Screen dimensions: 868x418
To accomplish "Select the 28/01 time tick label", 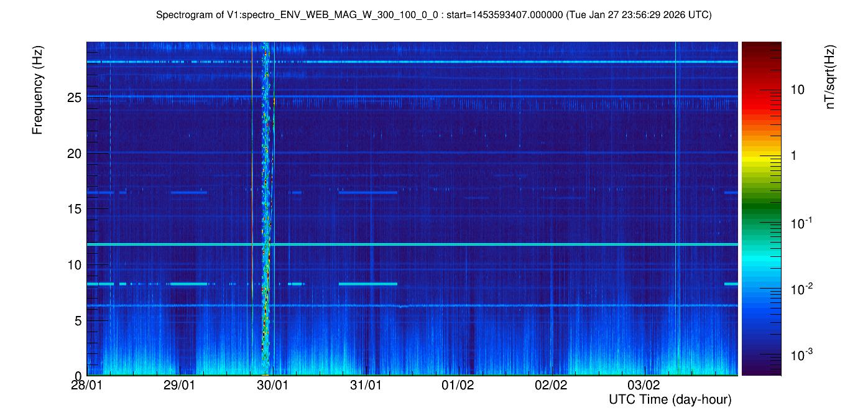I will coord(87,385).
